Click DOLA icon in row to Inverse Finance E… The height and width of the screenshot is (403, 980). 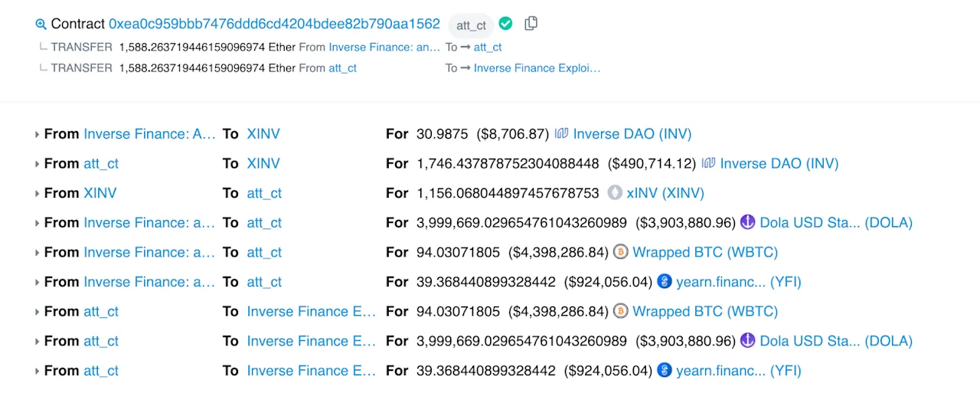click(x=747, y=341)
